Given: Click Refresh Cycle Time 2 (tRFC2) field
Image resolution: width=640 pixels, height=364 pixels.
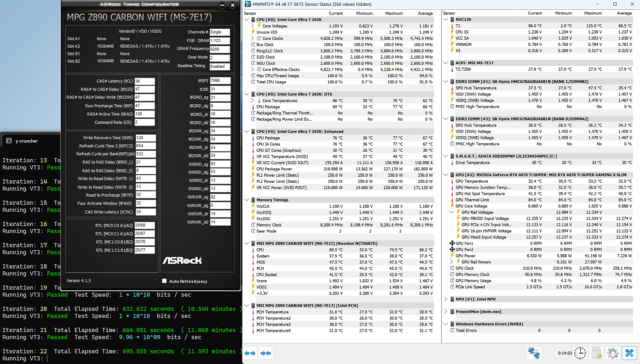Looking at the screenshot, I should [x=145, y=146].
